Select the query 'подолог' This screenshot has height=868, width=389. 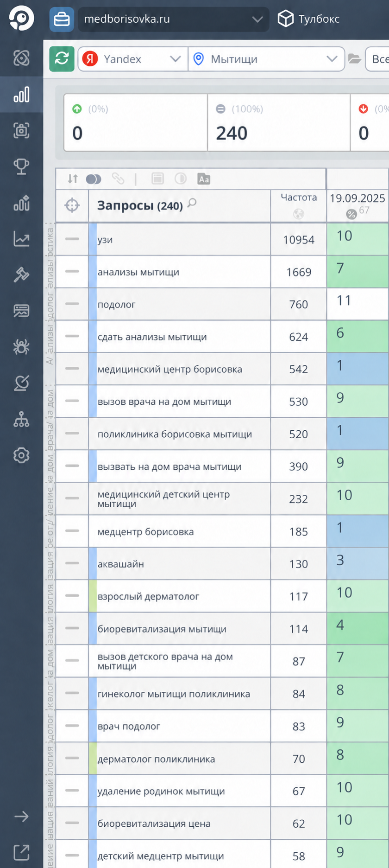(x=116, y=305)
